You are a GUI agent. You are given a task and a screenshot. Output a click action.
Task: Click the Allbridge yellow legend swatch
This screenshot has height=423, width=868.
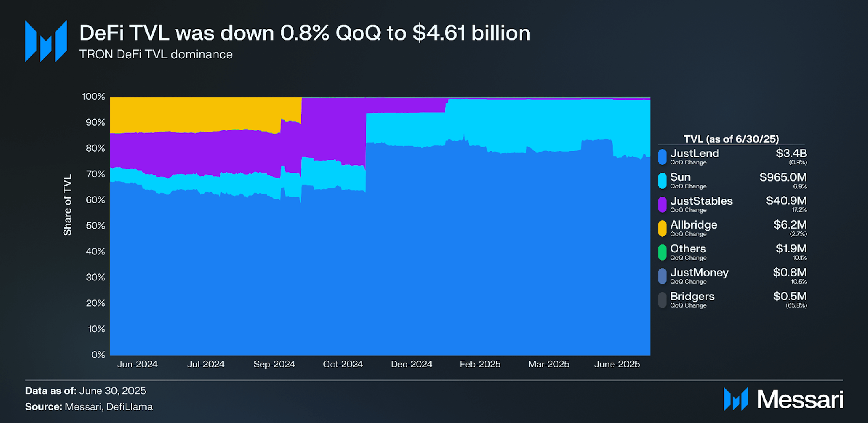click(662, 229)
